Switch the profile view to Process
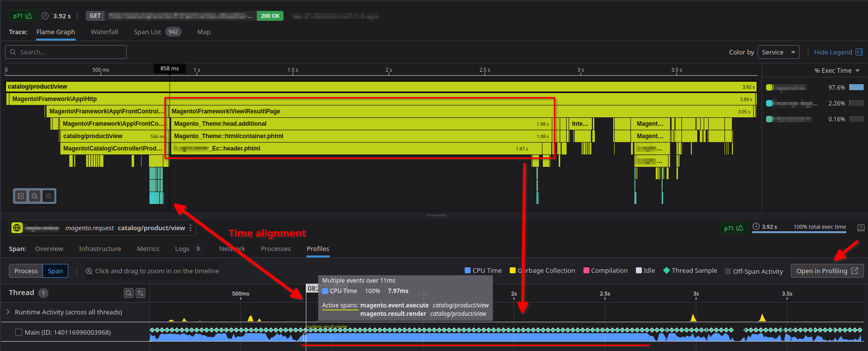Image resolution: width=868 pixels, height=351 pixels. point(26,271)
